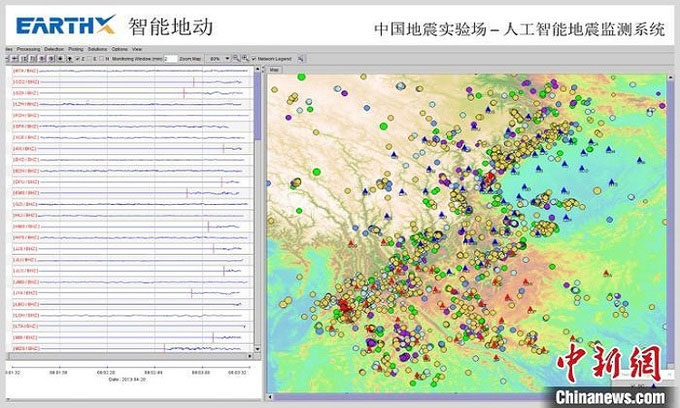Open the Detection menu
Screen dimensions: 680x408
click(x=54, y=49)
